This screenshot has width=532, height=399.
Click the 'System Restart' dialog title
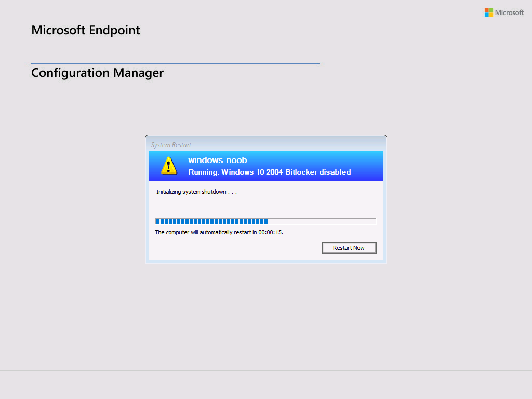pyautogui.click(x=171, y=145)
